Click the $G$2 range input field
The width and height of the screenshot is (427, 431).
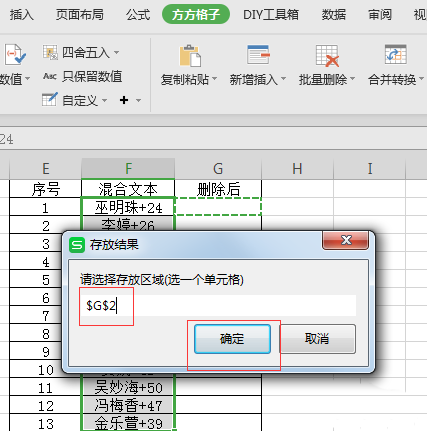coord(218,305)
